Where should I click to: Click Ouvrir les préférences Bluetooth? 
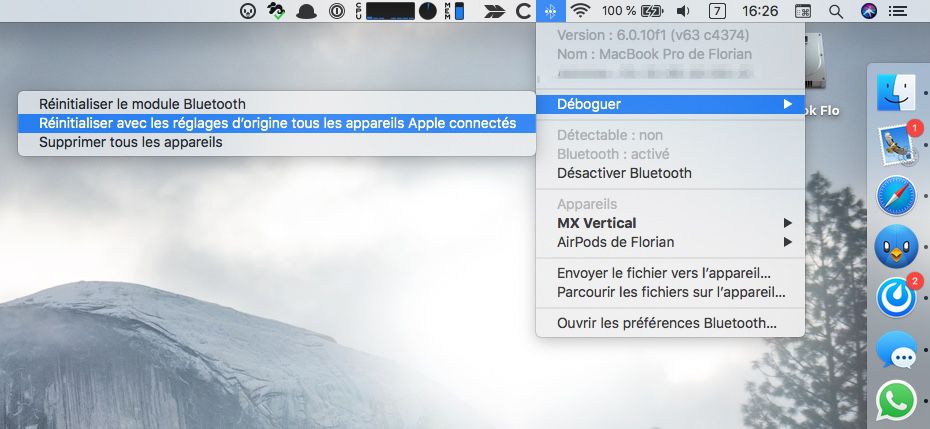[667, 323]
